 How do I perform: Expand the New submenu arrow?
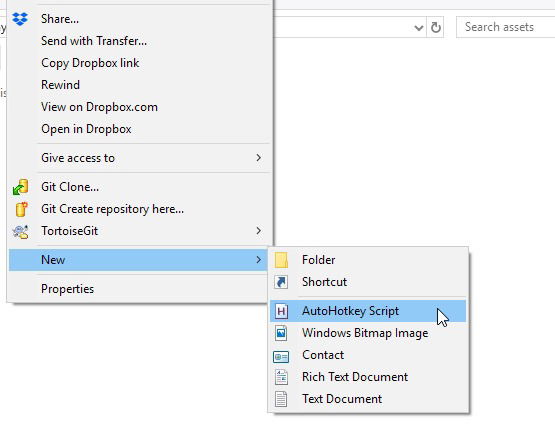259,260
